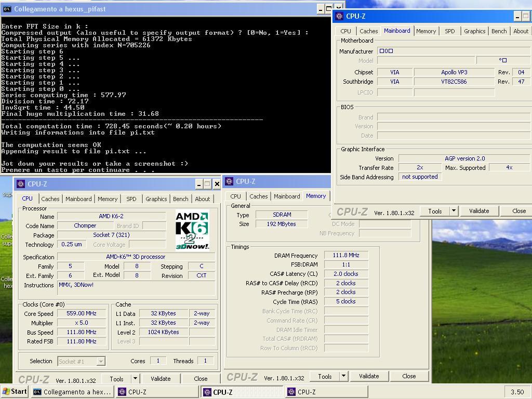Activate the last CPU-Z taskbar button

pyautogui.click(x=326, y=392)
